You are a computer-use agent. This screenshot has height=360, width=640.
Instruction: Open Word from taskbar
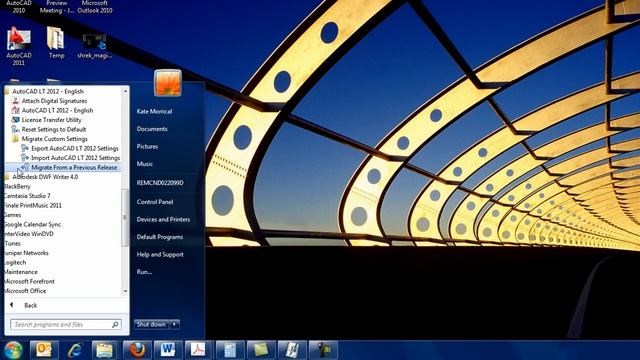pos(168,350)
